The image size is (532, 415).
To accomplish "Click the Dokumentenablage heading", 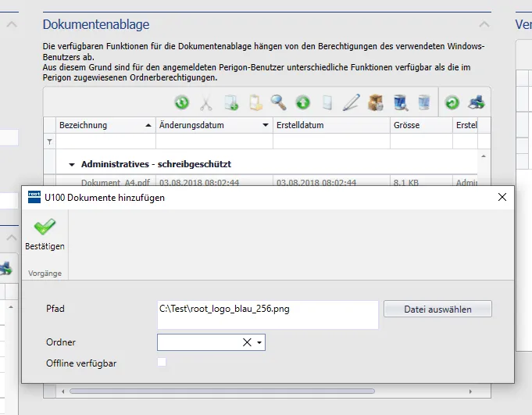I will (x=96, y=24).
